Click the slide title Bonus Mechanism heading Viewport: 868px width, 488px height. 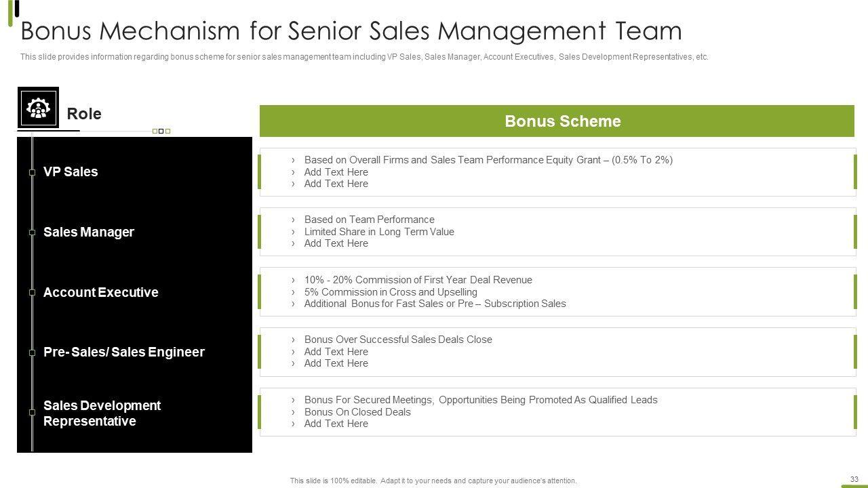(351, 31)
